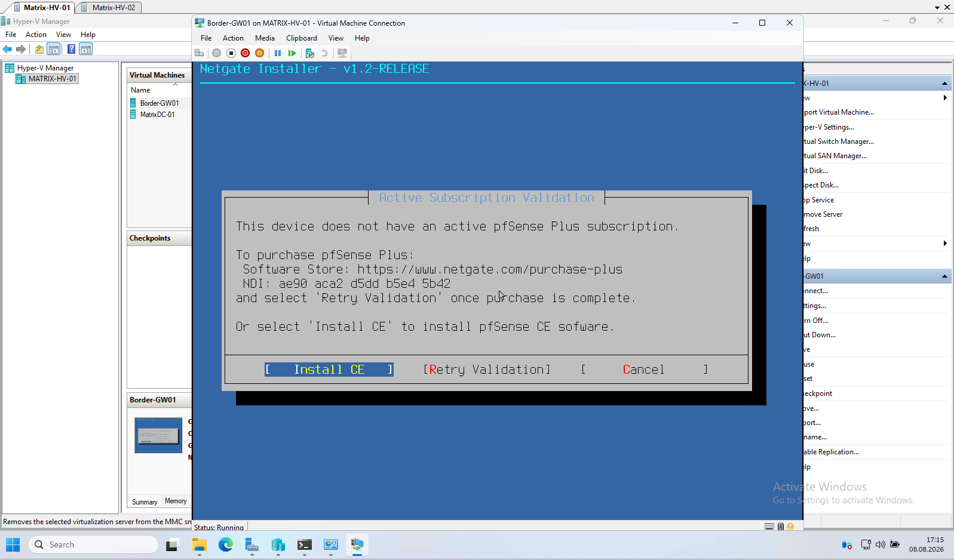Toggle the console tree pane icon
This screenshot has height=560, width=954.
point(54,49)
